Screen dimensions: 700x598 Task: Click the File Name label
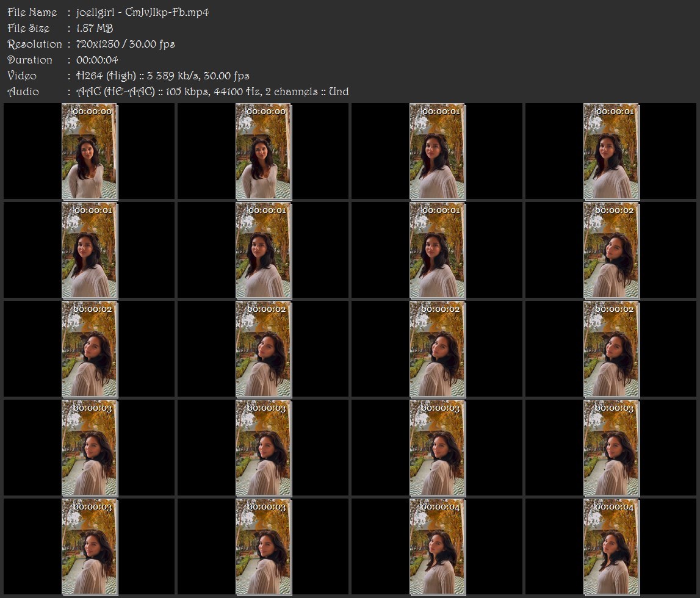coord(32,12)
